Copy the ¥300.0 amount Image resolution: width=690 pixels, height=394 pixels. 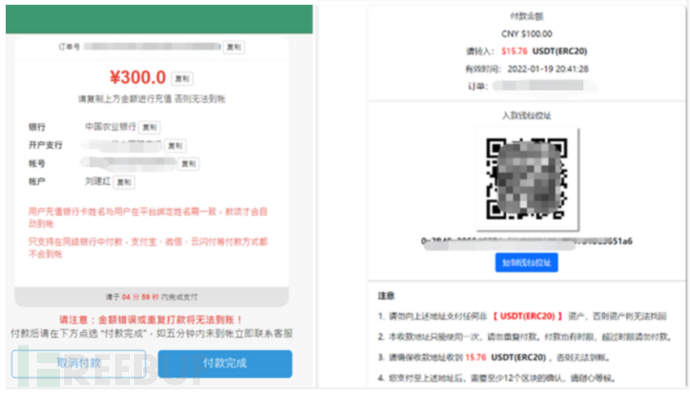click(182, 79)
